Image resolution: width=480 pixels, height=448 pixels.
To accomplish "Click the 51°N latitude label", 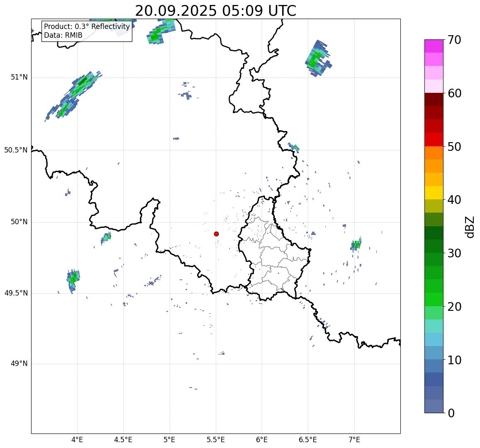I will [x=19, y=77].
